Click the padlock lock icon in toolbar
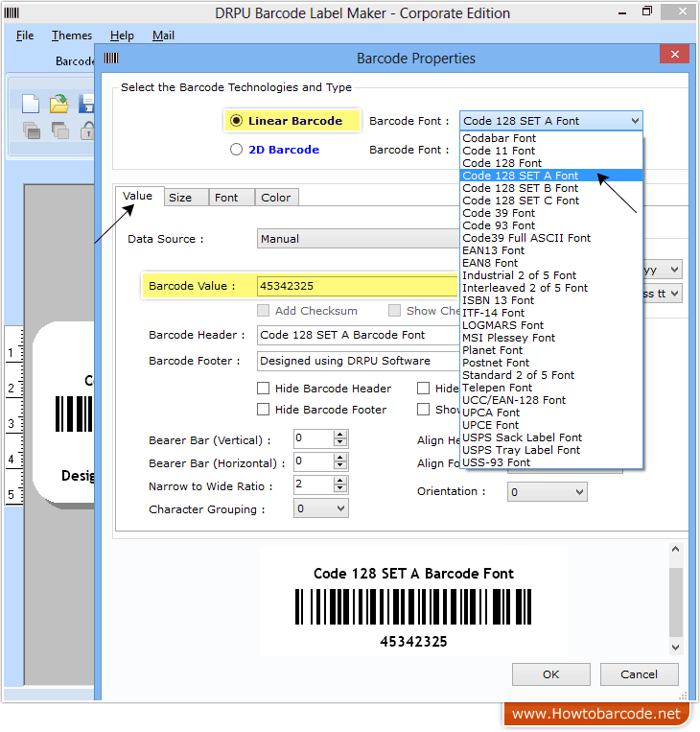The image size is (700, 732). 87,130
